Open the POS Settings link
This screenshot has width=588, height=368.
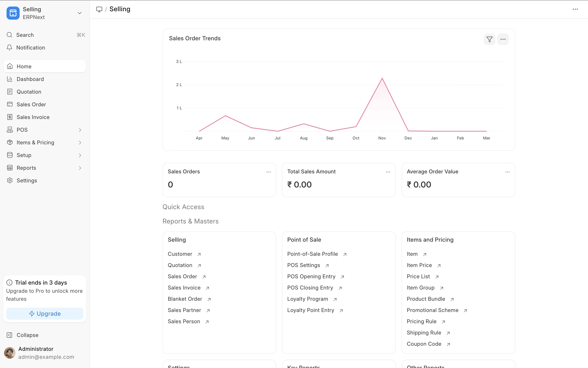pyautogui.click(x=303, y=265)
